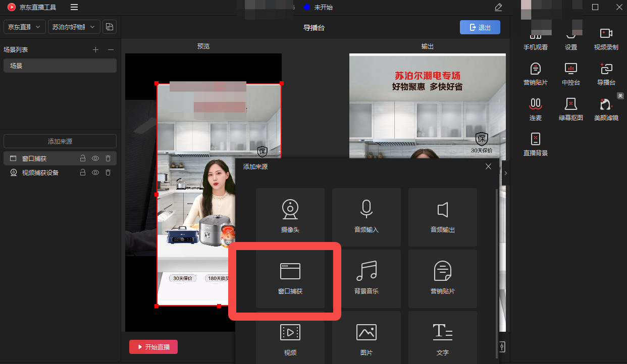Add a 背景音乐 source from the dialog

367,278
